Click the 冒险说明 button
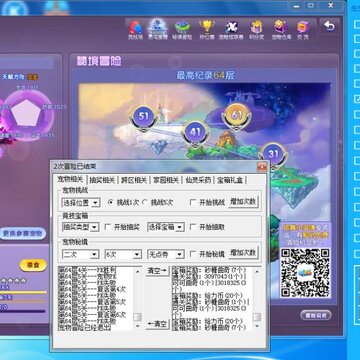360x360 pixels. [x=316, y=315]
